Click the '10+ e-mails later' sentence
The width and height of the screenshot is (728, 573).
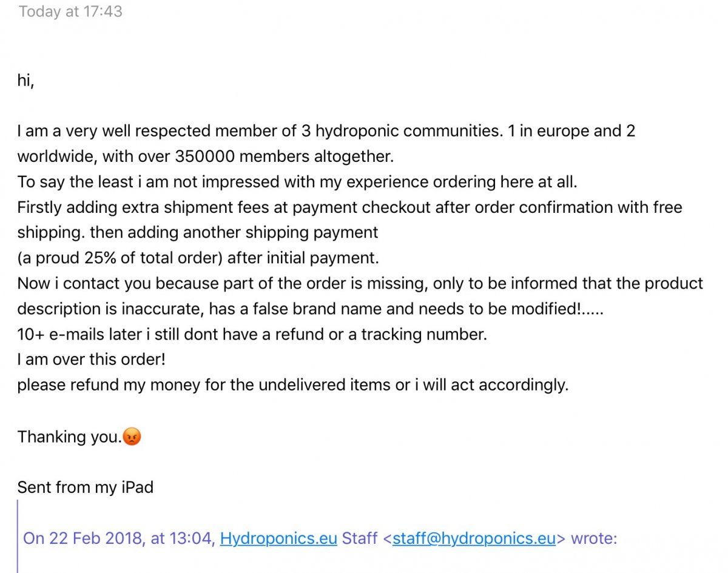coord(252,334)
